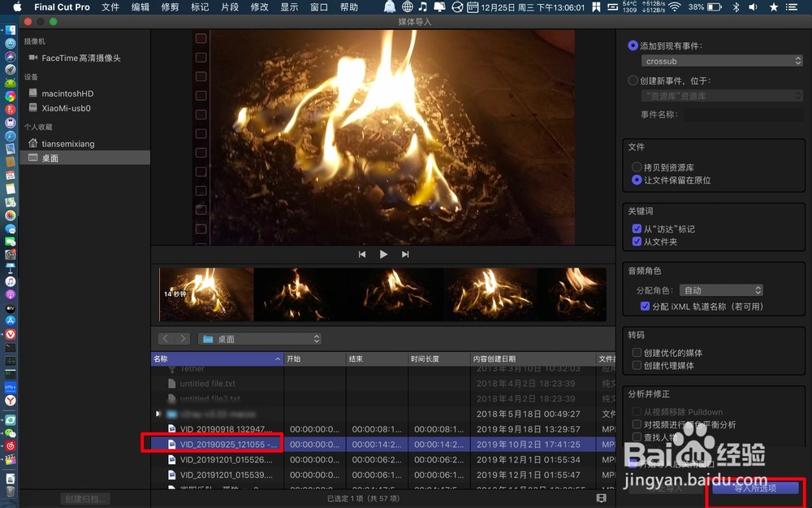Viewport: 812px width, 508px height.
Task: Select untitled file.txt row
Action: [383, 384]
